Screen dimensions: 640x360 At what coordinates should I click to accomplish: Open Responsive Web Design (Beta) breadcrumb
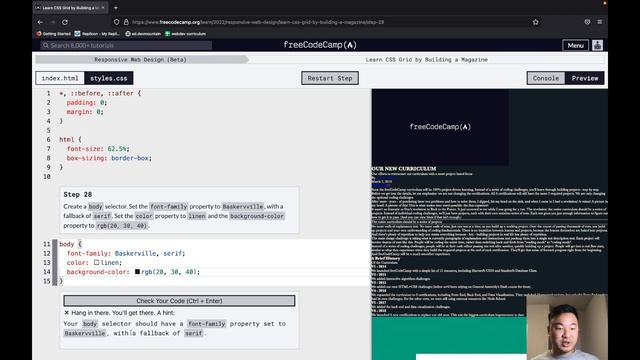pyautogui.click(x=140, y=60)
